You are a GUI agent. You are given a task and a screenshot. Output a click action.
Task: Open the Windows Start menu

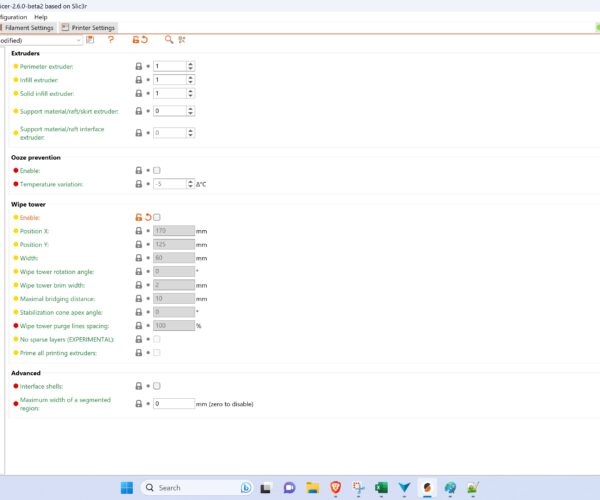point(127,488)
